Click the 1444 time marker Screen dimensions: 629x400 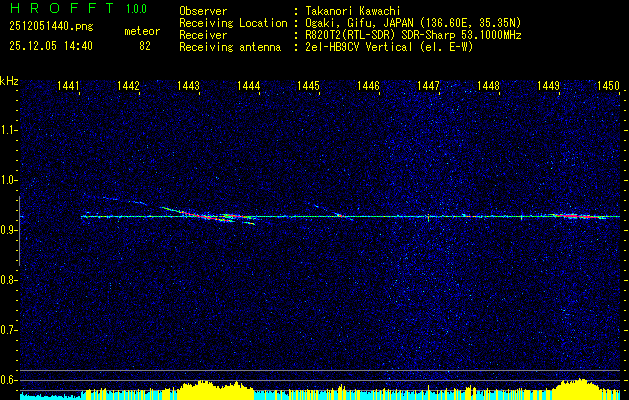[248, 85]
